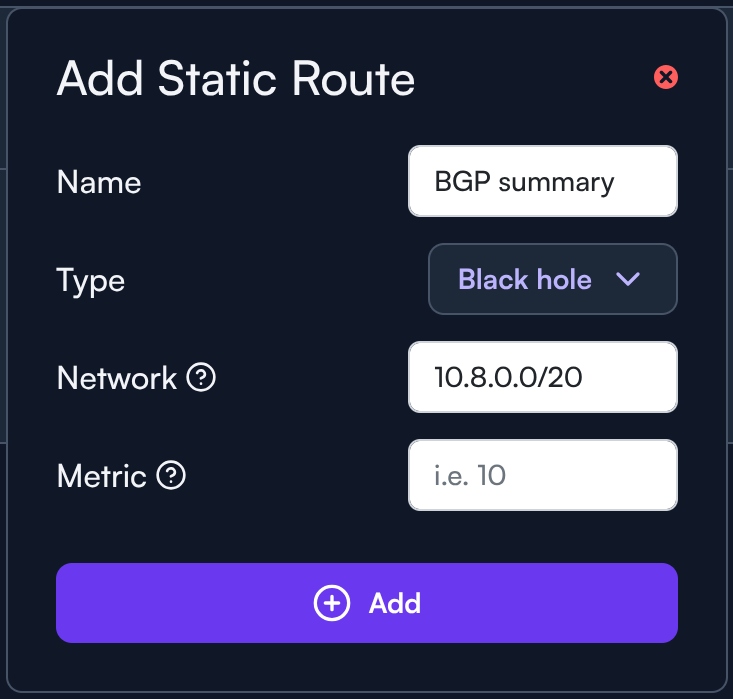Click the Metric field label

coord(102,476)
